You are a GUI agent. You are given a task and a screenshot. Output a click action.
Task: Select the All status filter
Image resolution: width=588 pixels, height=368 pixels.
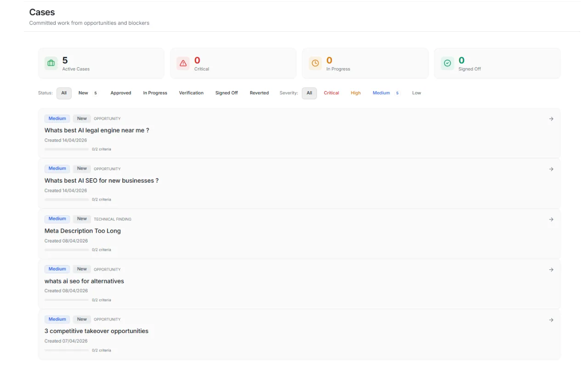coord(64,93)
